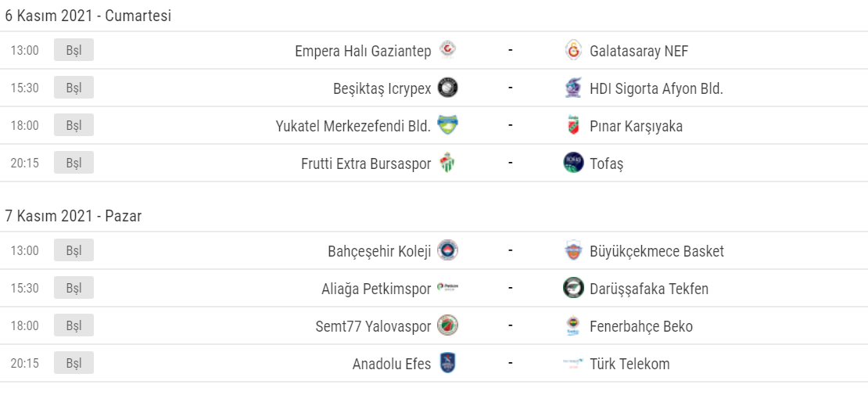This screenshot has width=868, height=406.
Task: Open the Frutti Extra Bursaspor team link
Action: point(365,163)
